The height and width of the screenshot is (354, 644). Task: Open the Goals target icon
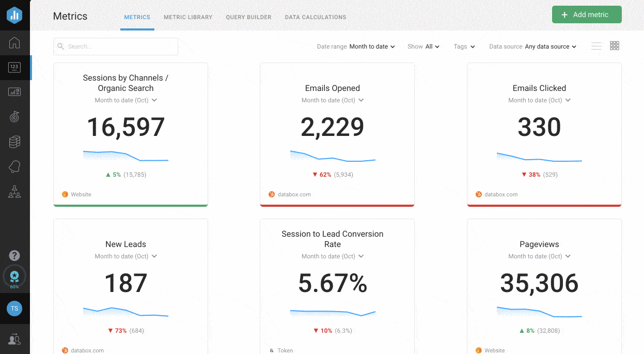tap(14, 117)
